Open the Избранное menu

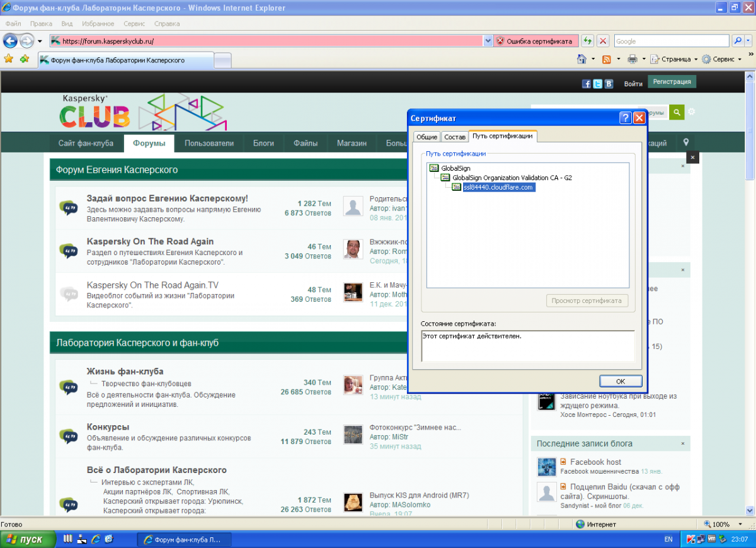pyautogui.click(x=98, y=23)
